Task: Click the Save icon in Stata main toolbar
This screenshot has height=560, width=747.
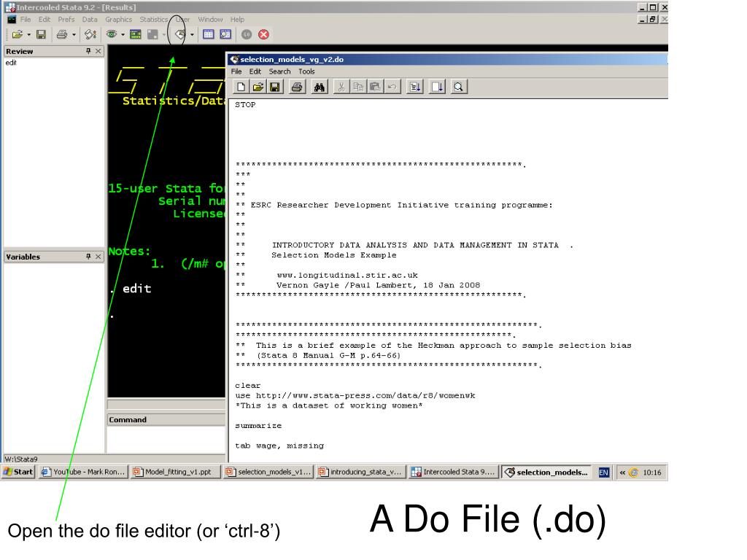Action: click(x=41, y=34)
